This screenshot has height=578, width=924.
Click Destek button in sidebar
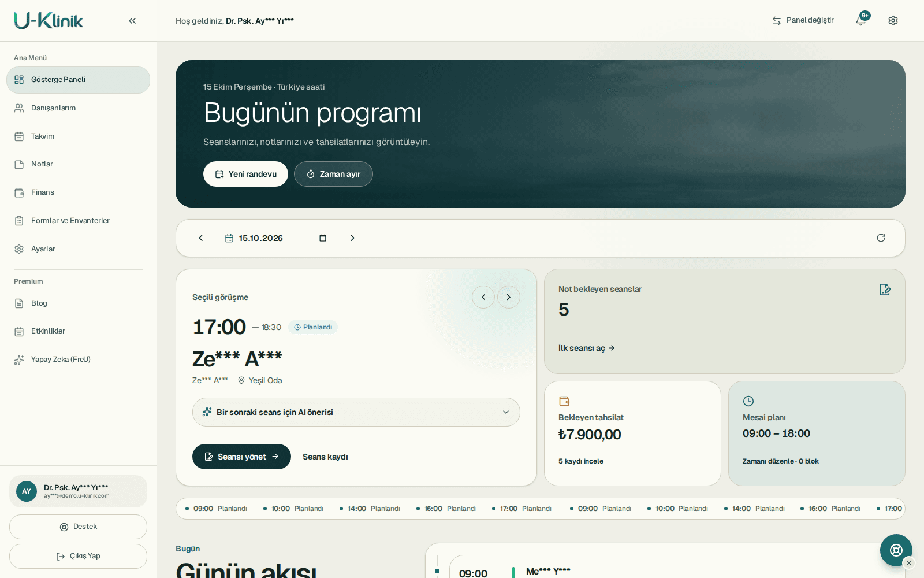click(78, 527)
